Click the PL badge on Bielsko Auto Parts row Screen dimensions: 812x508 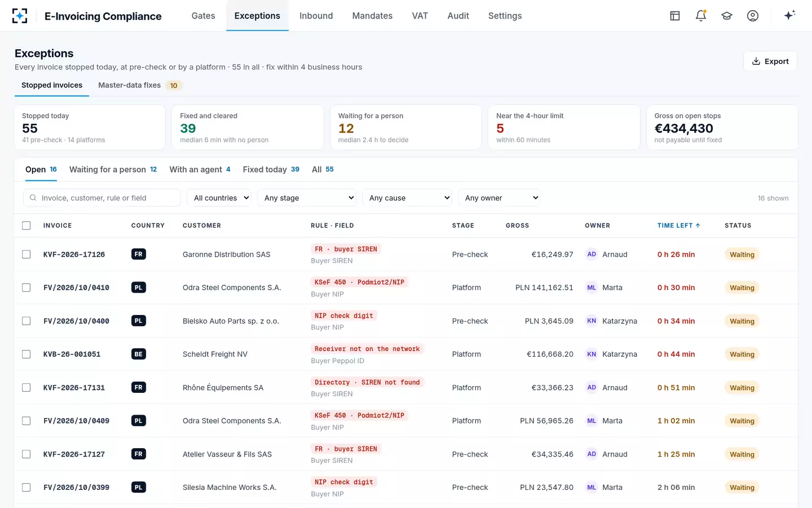139,321
